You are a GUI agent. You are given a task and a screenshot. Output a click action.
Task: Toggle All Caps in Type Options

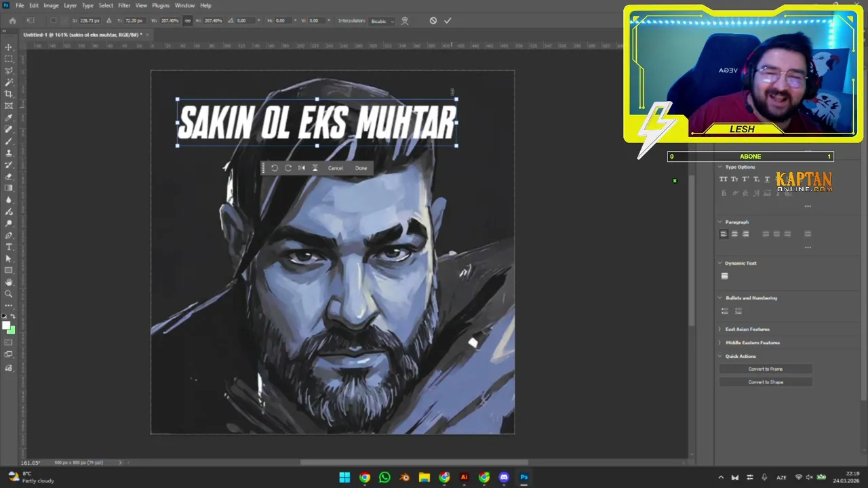tap(723, 180)
